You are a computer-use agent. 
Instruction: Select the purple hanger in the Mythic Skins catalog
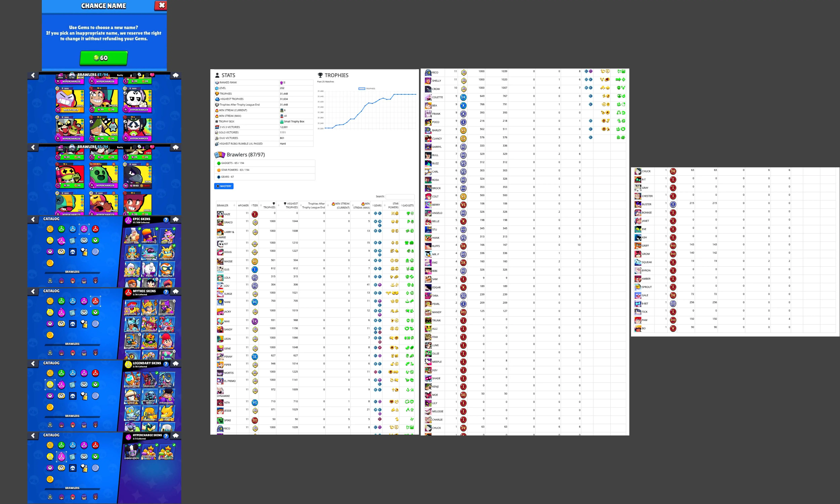(x=84, y=301)
